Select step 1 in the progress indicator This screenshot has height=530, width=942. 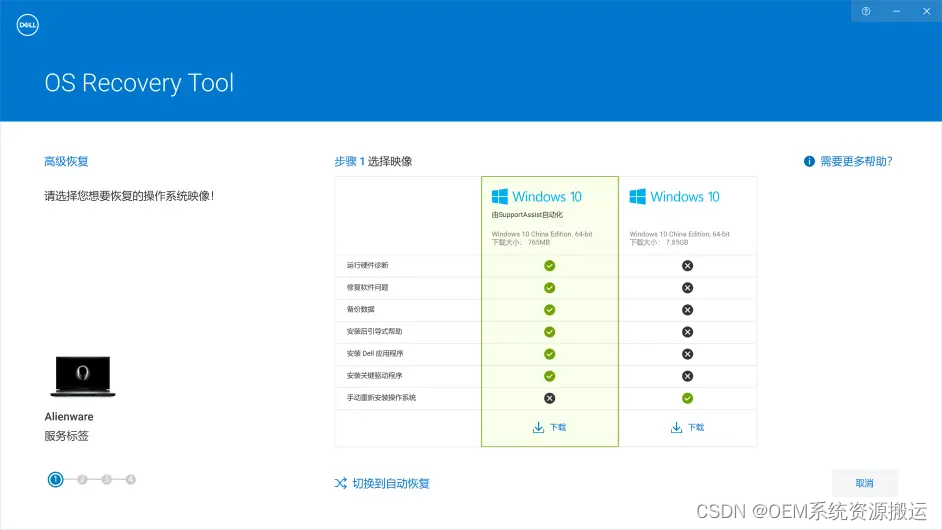pyautogui.click(x=55, y=480)
